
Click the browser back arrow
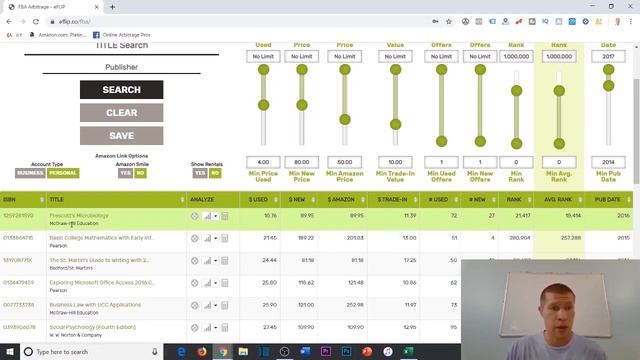click(9, 22)
